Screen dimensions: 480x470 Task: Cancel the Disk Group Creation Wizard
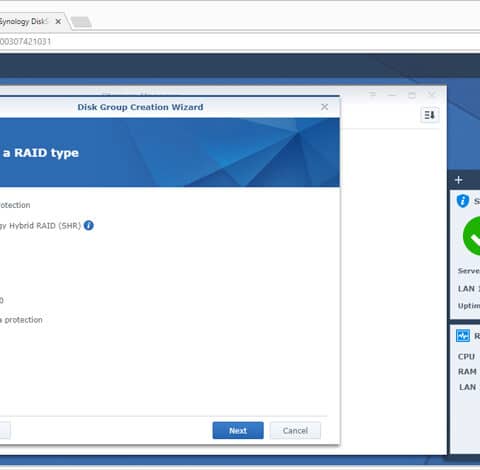[x=295, y=430]
